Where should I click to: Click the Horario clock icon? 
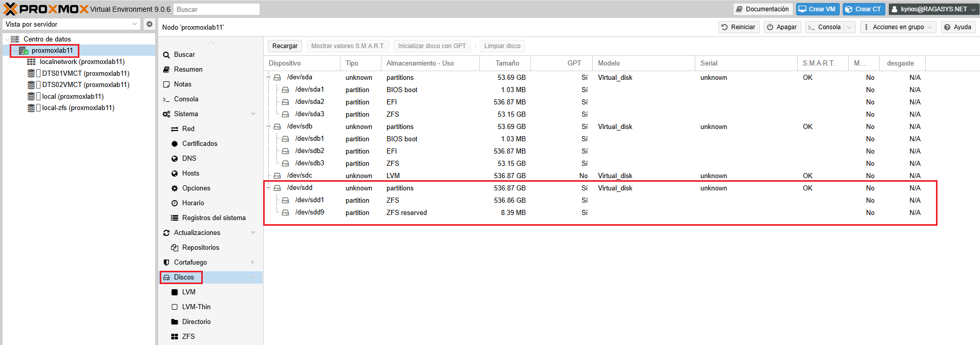click(175, 203)
